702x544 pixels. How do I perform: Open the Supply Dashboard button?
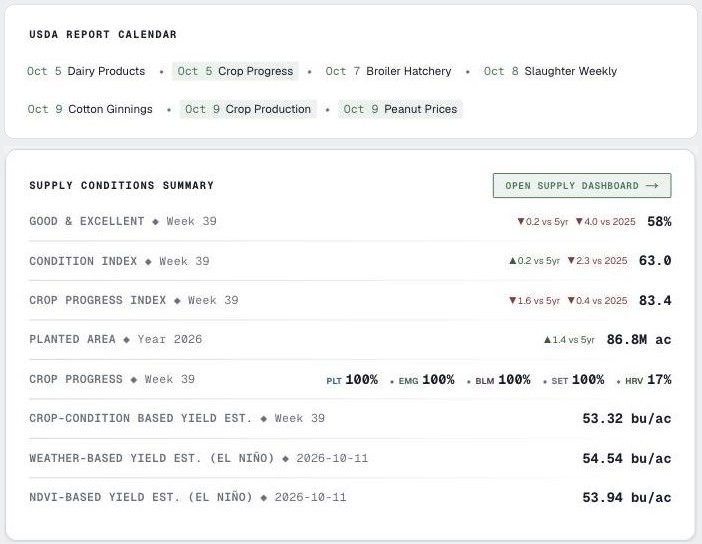tap(582, 185)
